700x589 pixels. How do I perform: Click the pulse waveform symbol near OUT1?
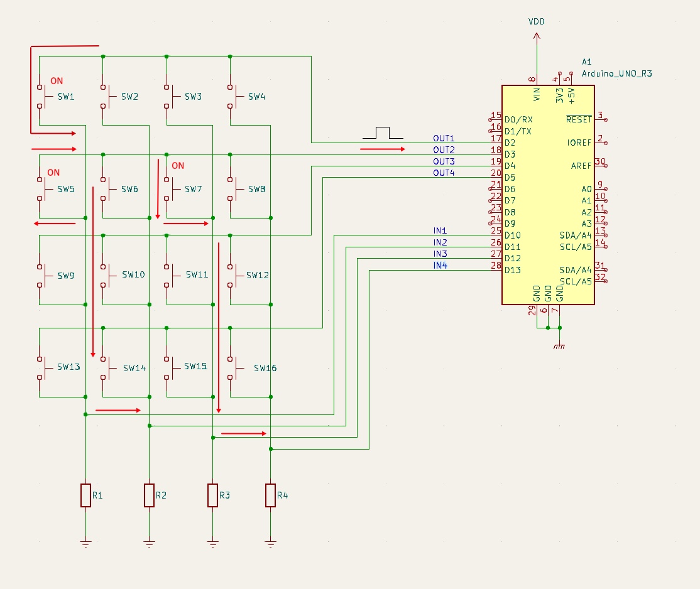(x=383, y=132)
